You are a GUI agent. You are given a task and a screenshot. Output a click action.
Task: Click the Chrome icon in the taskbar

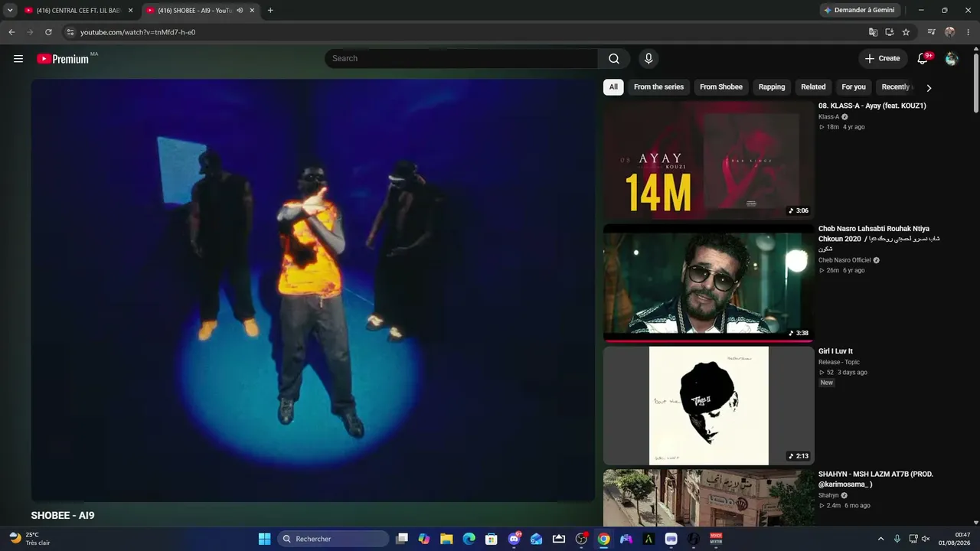pos(604,539)
